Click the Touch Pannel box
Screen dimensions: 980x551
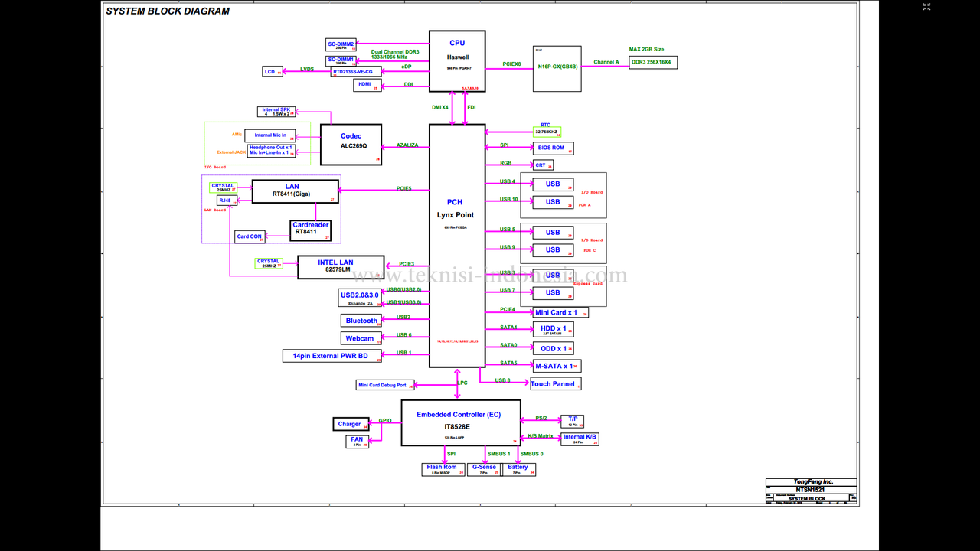tap(555, 383)
